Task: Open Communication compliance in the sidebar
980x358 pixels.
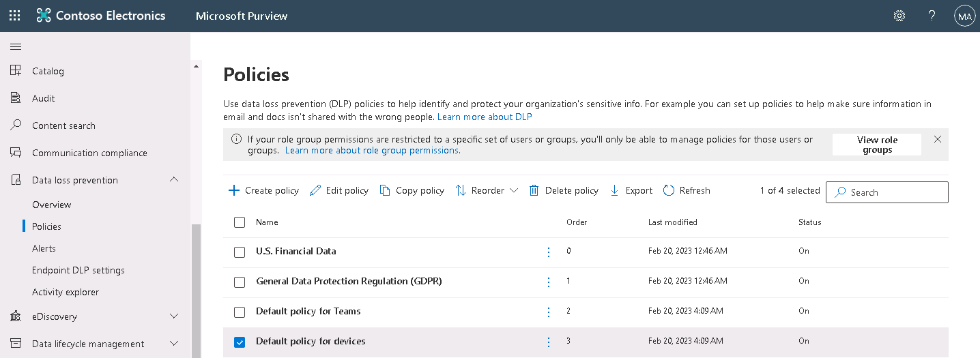Action: [89, 153]
